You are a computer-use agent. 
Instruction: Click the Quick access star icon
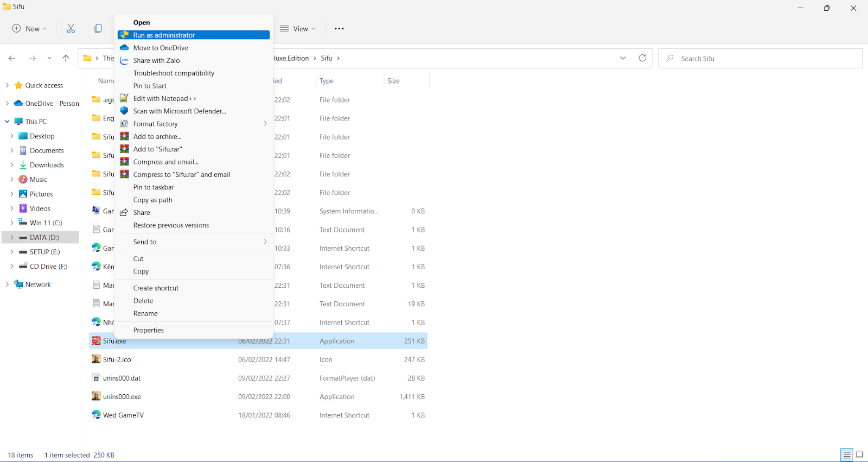tap(18, 85)
